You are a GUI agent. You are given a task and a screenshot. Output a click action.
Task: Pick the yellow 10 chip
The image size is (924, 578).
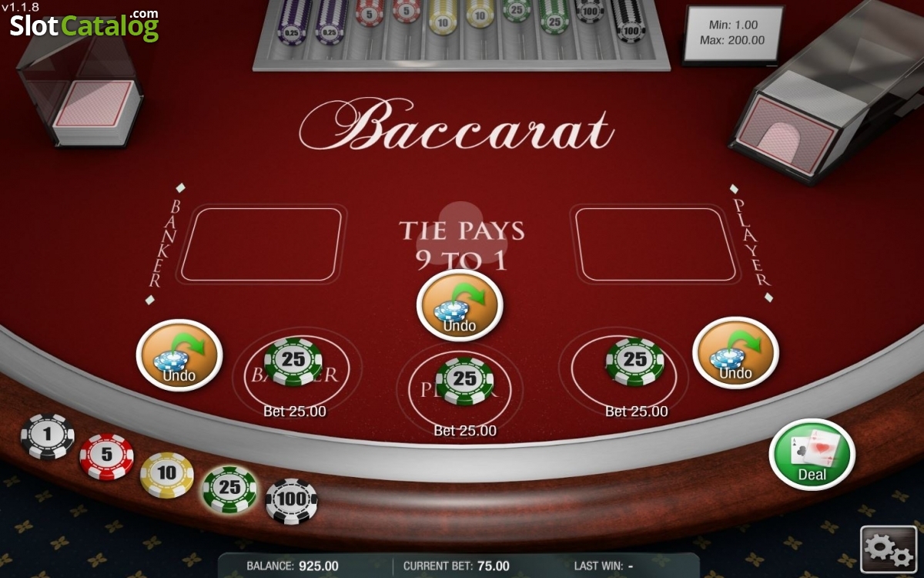tap(167, 474)
